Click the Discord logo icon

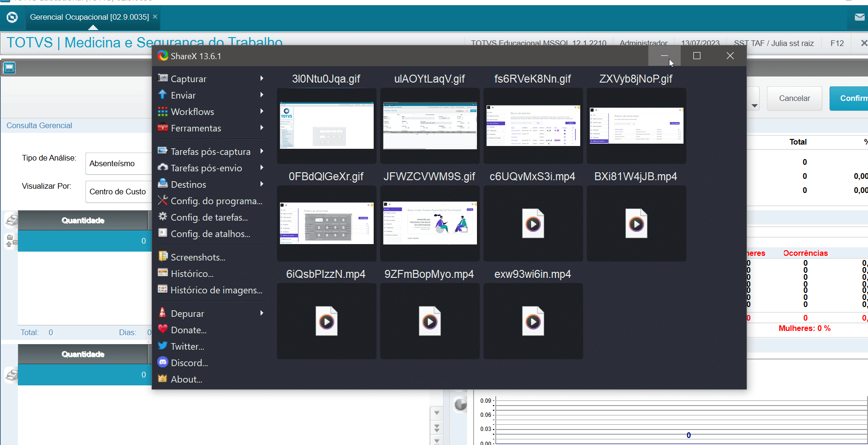[x=163, y=362]
